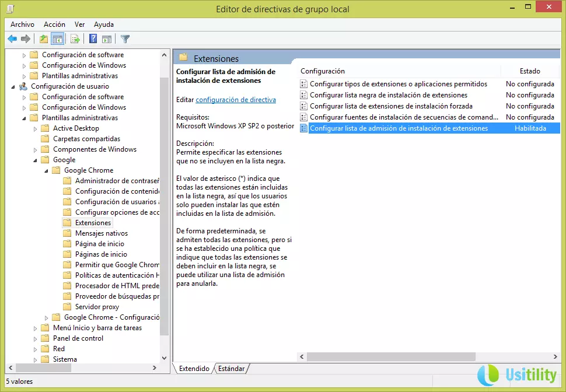Toggle the show/hide action pane icon
Image resolution: width=566 pixels, height=392 pixels.
(107, 39)
